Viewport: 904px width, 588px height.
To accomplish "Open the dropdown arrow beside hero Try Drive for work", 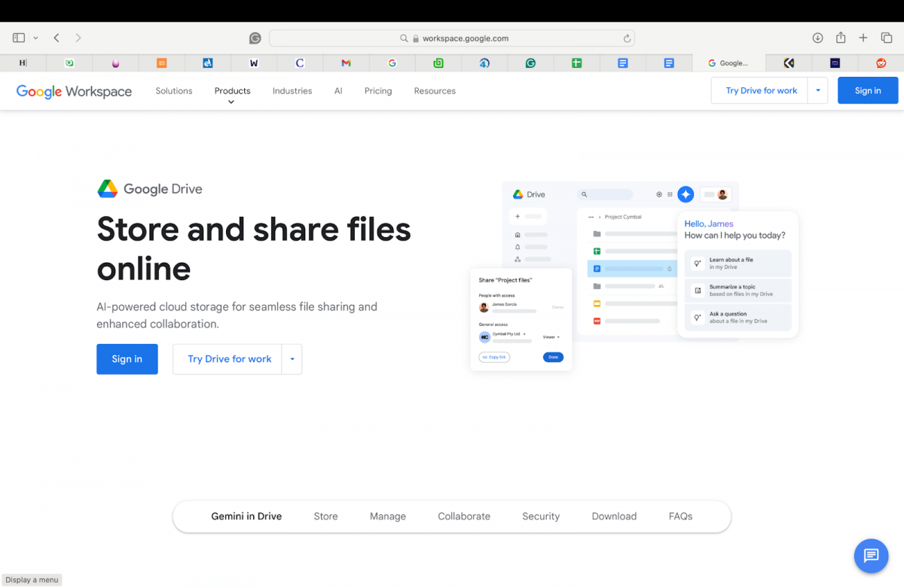I will 292,359.
